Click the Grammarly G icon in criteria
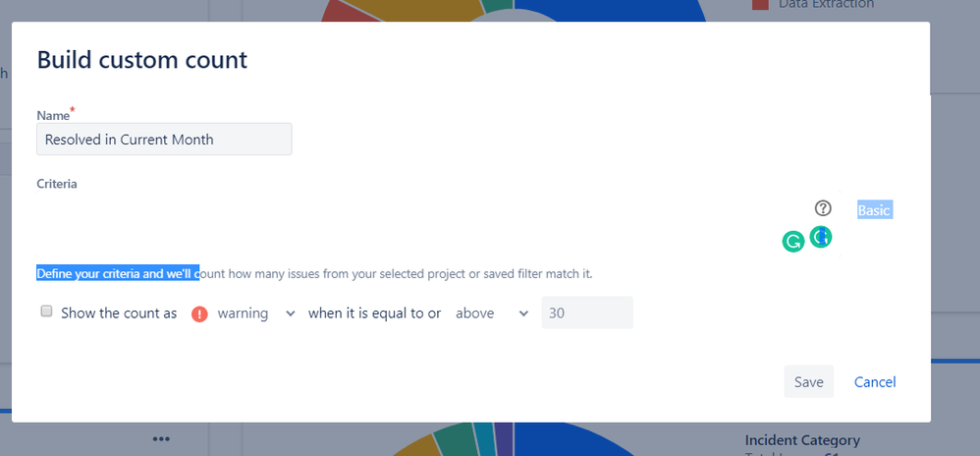Viewport: 980px width, 456px height. point(793,242)
